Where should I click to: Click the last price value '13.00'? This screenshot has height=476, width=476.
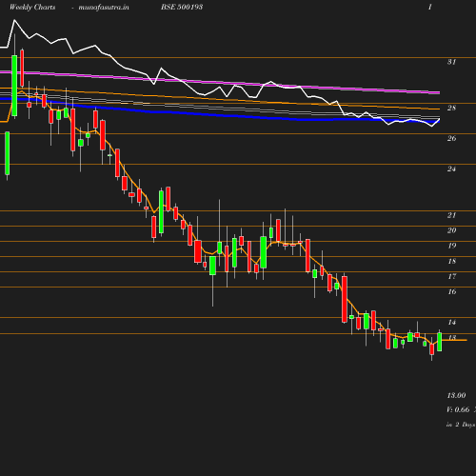[456, 395]
